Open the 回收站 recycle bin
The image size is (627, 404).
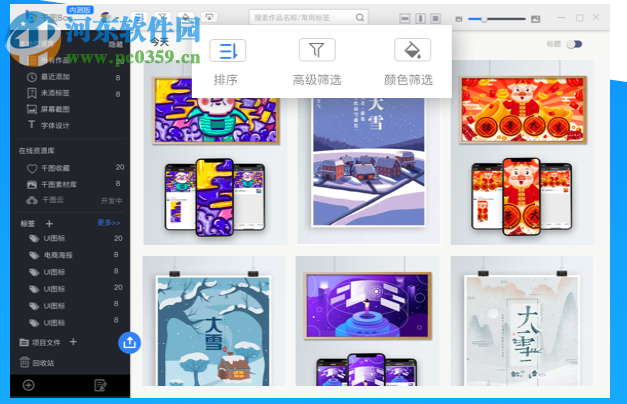click(x=43, y=363)
